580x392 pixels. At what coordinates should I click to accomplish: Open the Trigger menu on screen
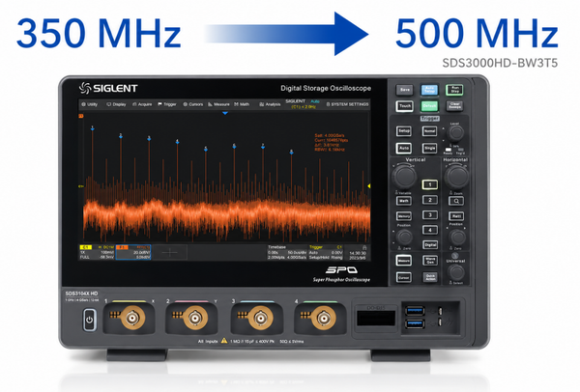click(x=167, y=104)
